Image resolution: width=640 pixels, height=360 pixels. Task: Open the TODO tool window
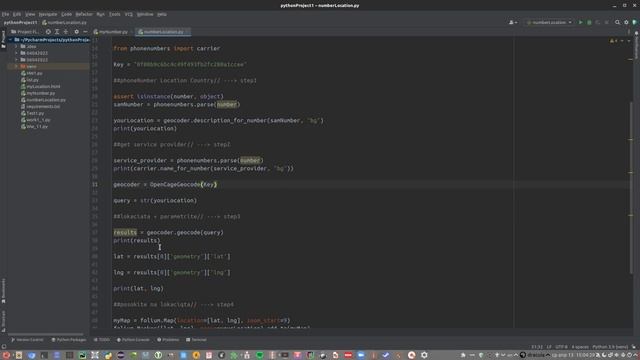click(x=102, y=340)
